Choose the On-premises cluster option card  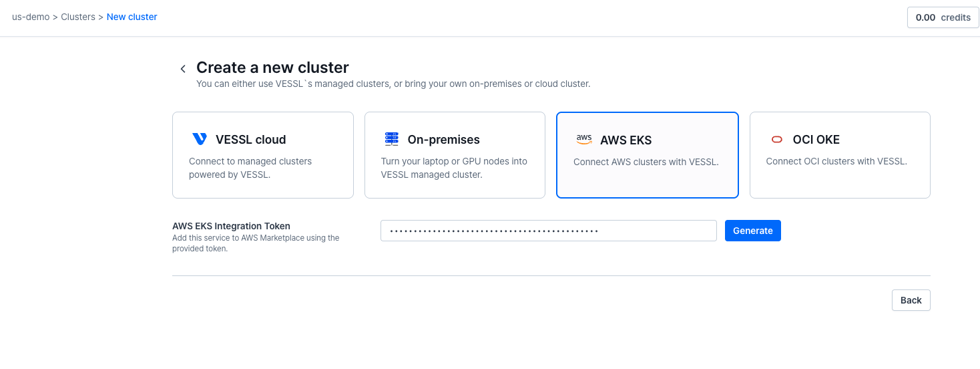(455, 155)
